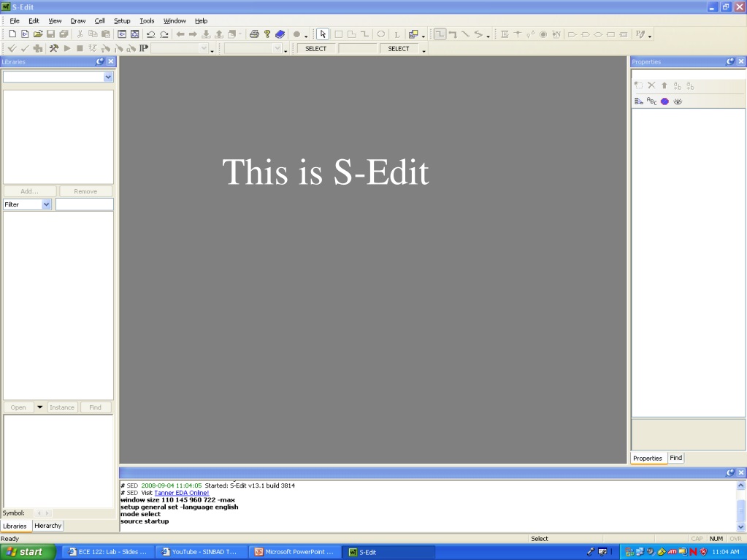This screenshot has width=747, height=560.
Task: Expand the SELECT mouse buttons toolbar arrow
Action: pyautogui.click(x=424, y=50)
